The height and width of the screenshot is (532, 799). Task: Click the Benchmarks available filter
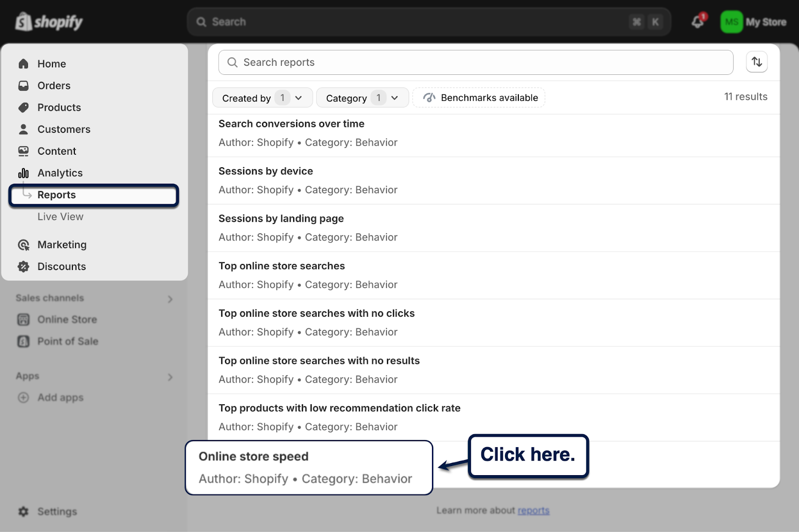(479, 98)
